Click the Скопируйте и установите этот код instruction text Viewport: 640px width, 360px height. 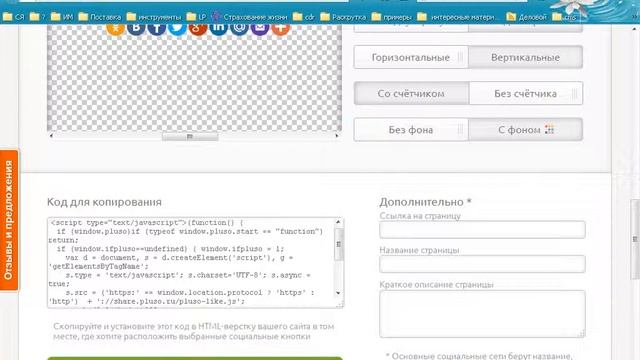click(x=193, y=331)
